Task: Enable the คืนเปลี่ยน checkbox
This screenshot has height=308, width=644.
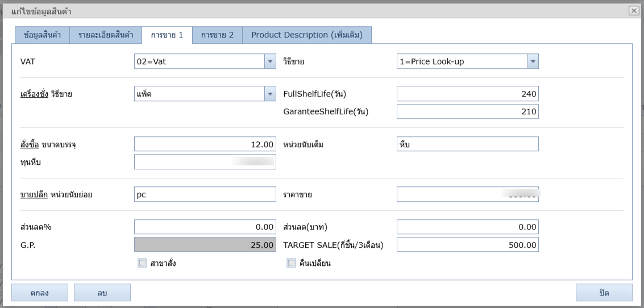Action: click(x=291, y=263)
